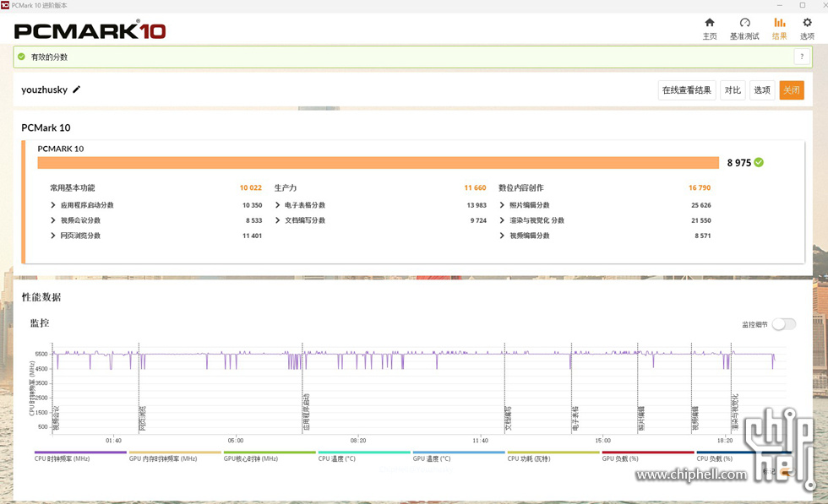Click the PCMARK 10 logo
Image resolution: width=828 pixels, height=504 pixels.
click(90, 30)
